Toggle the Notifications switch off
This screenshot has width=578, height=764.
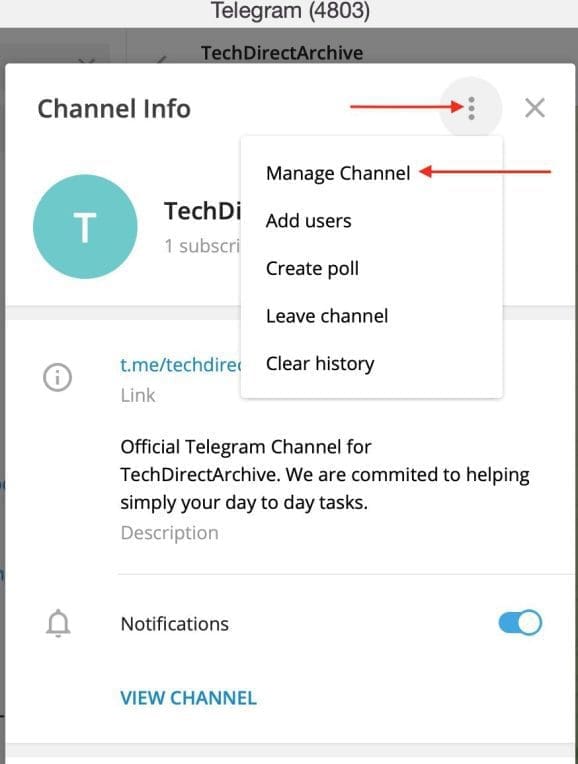[520, 623]
